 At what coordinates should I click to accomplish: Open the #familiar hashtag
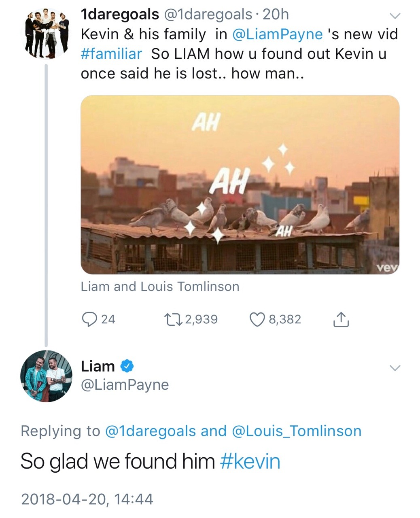pos(112,54)
